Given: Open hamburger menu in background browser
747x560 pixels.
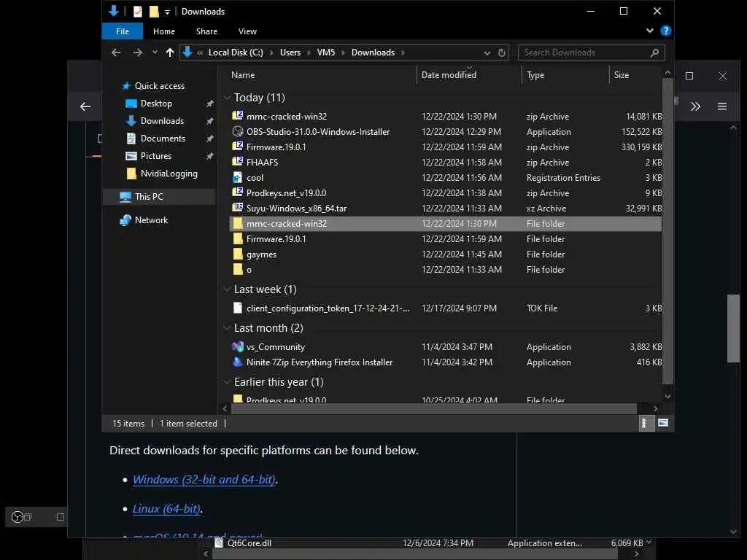Looking at the screenshot, I should click(x=722, y=106).
